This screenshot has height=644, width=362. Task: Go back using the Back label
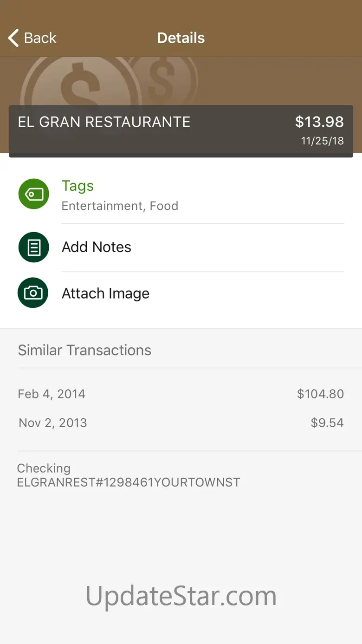(40, 38)
